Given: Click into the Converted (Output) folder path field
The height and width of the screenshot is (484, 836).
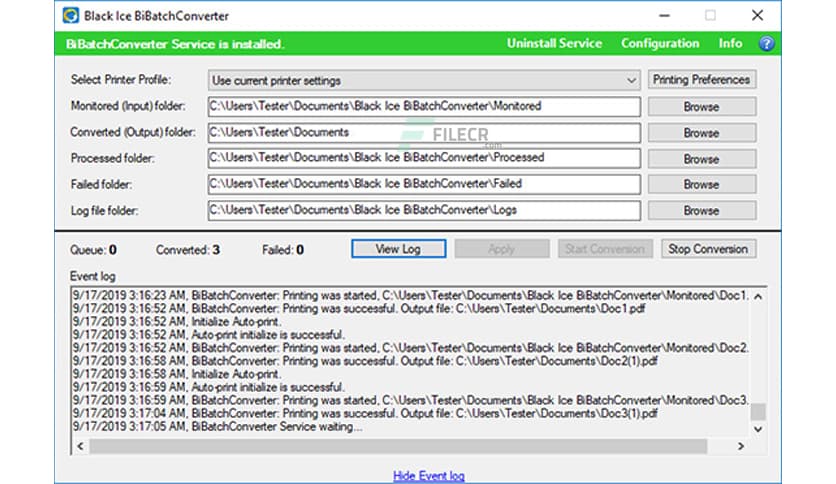Looking at the screenshot, I should (424, 132).
